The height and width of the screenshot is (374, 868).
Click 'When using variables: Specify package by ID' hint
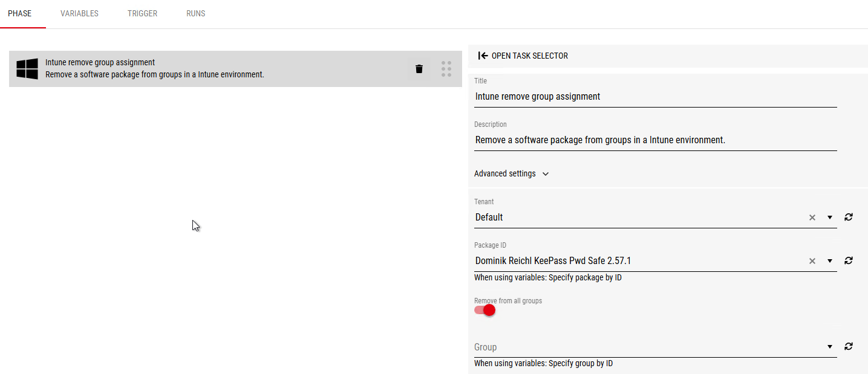click(548, 278)
